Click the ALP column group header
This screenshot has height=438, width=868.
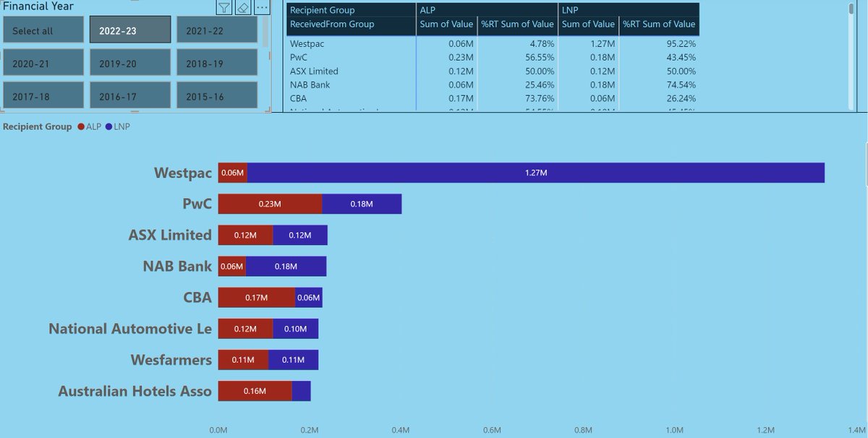click(488, 10)
